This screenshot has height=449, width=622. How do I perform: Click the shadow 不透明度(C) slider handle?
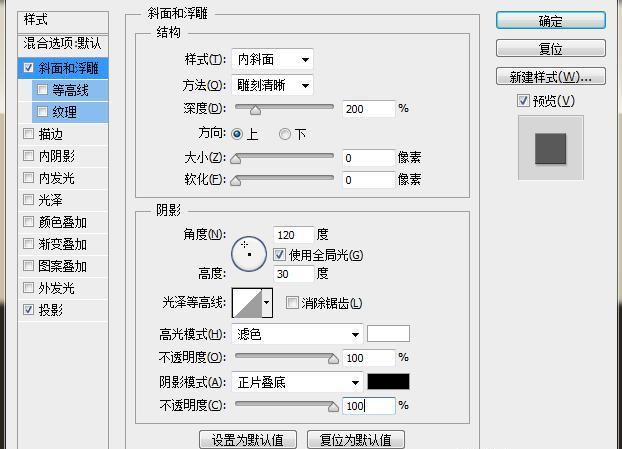point(333,407)
